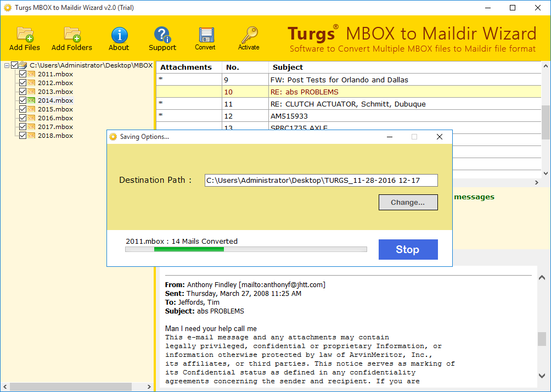
Task: Minimize the Saving Options dialog
Action: point(389,137)
